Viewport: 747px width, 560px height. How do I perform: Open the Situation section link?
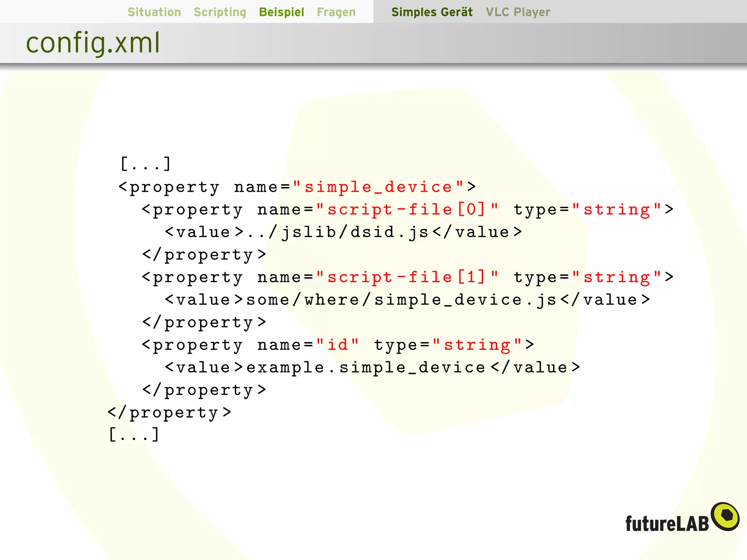(154, 12)
